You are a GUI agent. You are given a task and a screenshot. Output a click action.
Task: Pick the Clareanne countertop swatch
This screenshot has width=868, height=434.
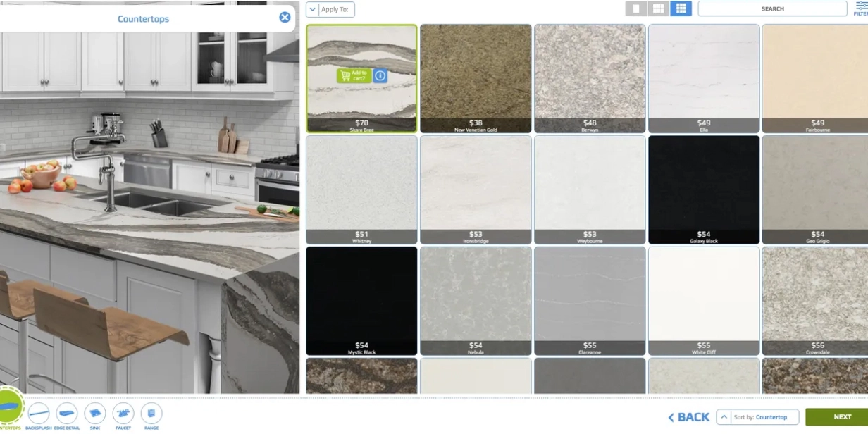click(590, 301)
